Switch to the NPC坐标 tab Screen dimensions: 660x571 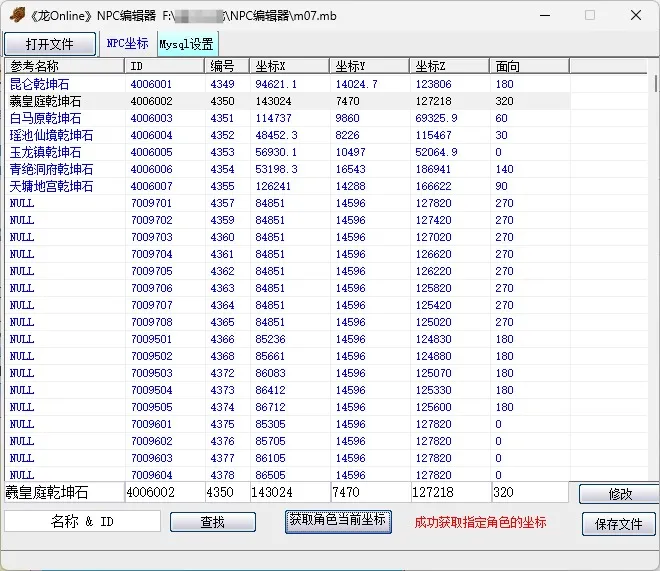click(x=127, y=44)
